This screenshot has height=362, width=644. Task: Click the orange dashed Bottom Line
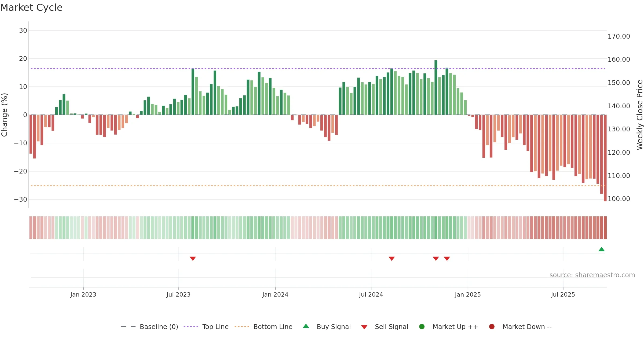point(318,186)
